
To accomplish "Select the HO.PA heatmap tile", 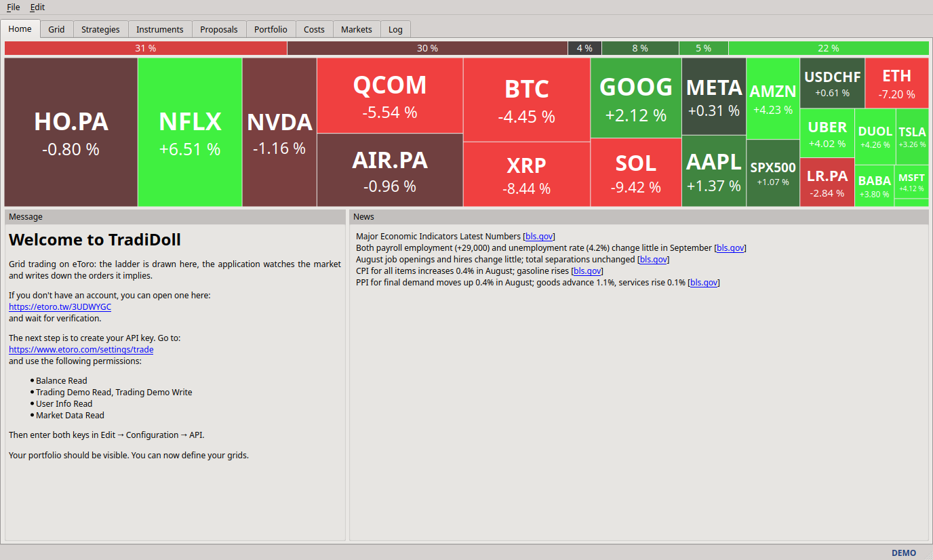I will [x=71, y=132].
